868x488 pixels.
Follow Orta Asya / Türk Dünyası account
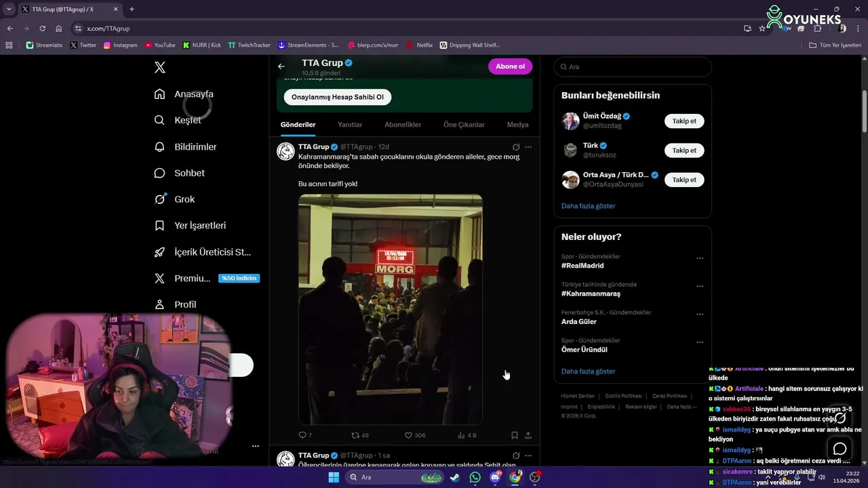click(x=684, y=180)
